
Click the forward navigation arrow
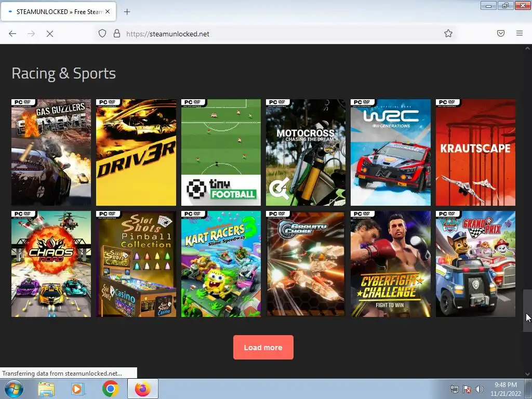[x=31, y=34]
